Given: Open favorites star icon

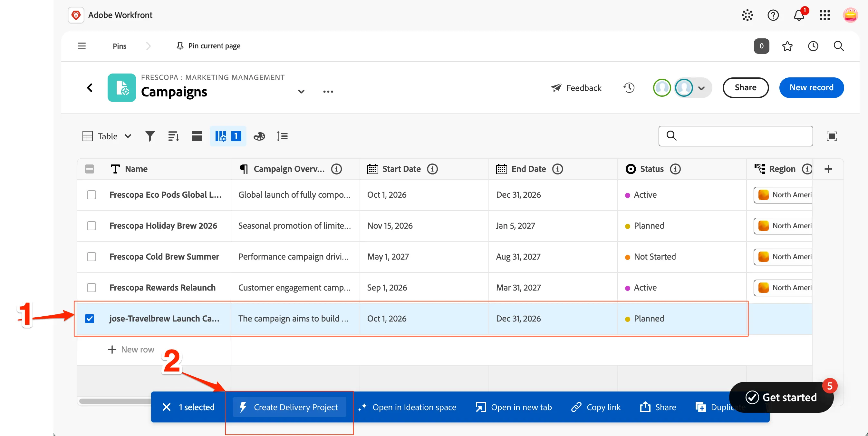Looking at the screenshot, I should (x=787, y=46).
